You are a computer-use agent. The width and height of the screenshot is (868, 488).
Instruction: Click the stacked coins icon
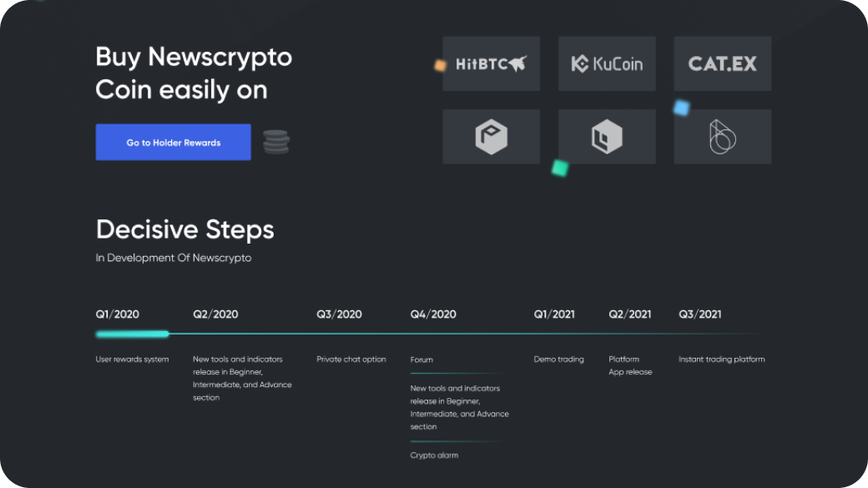pyautogui.click(x=275, y=142)
